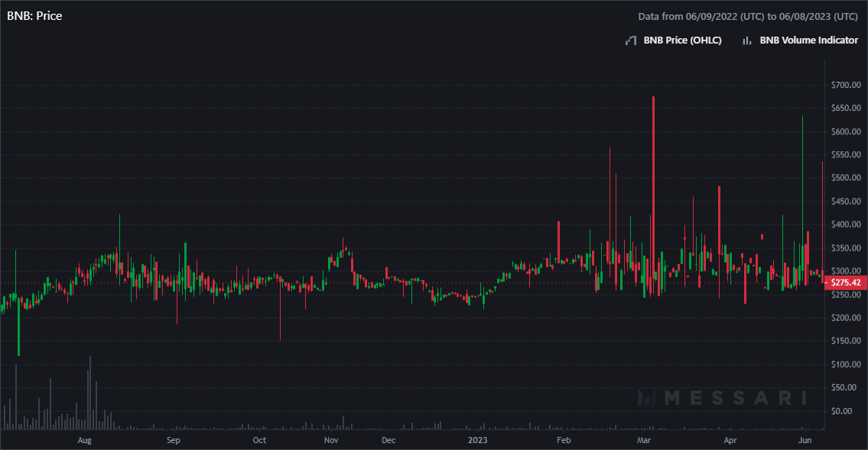Click the Oct label on time axis
Image resolution: width=868 pixels, height=450 pixels.
tap(259, 441)
